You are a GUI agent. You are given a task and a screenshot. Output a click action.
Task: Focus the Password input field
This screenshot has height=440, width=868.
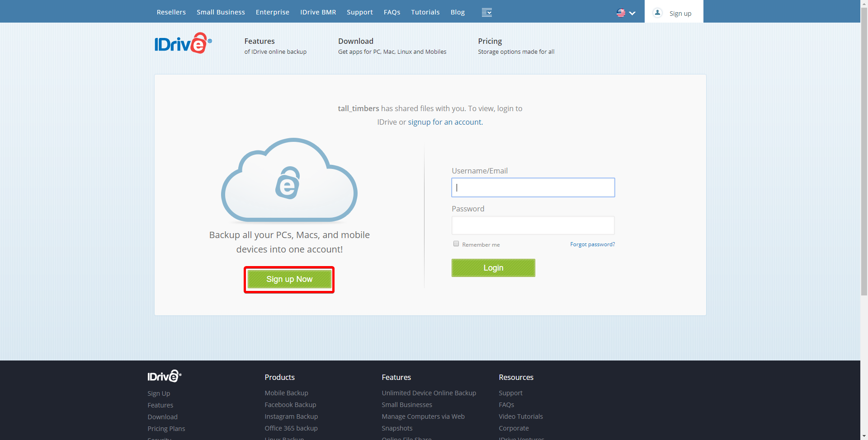point(533,225)
